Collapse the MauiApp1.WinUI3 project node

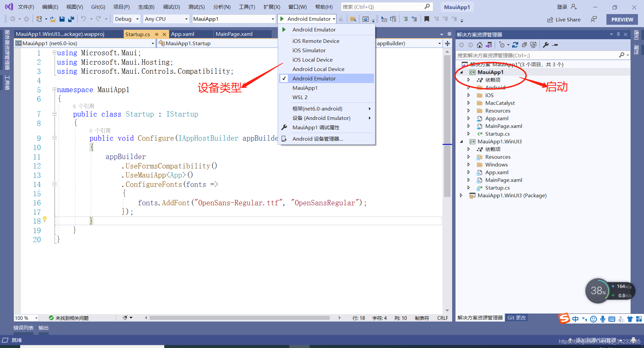point(462,142)
